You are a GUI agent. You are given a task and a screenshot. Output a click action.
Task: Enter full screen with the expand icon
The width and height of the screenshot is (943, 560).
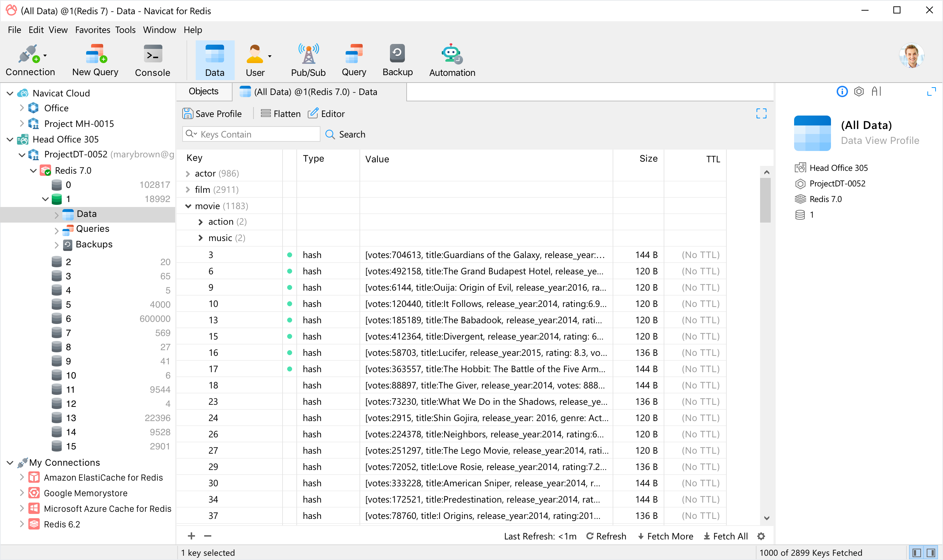[761, 113]
